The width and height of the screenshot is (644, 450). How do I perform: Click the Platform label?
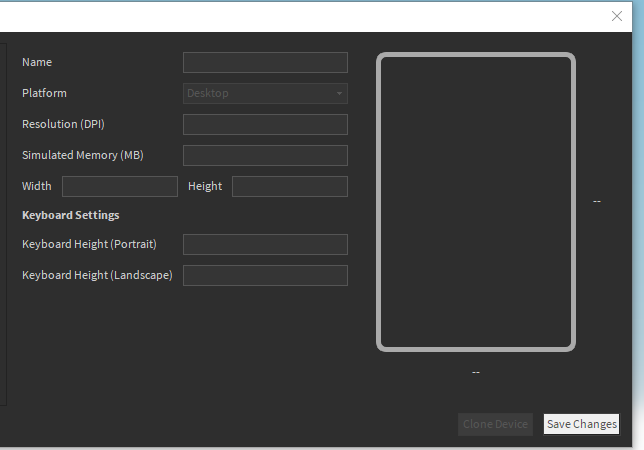[x=44, y=93]
